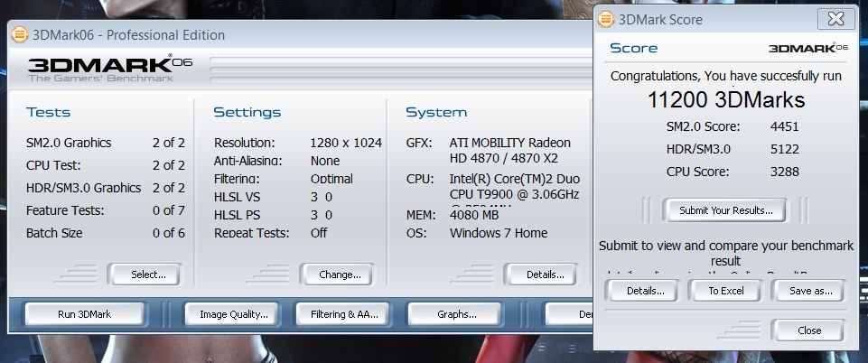This screenshot has width=868, height=363.
Task: Click Select... button under Tests
Action: (x=145, y=275)
